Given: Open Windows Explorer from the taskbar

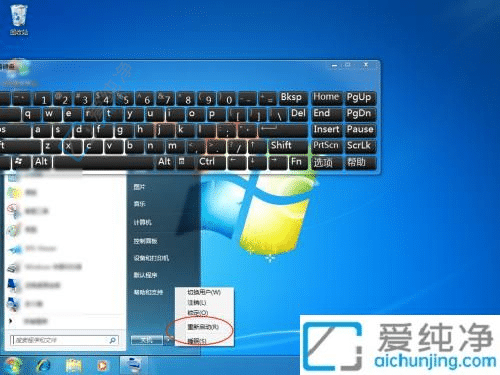Looking at the screenshot, I should (x=74, y=366).
